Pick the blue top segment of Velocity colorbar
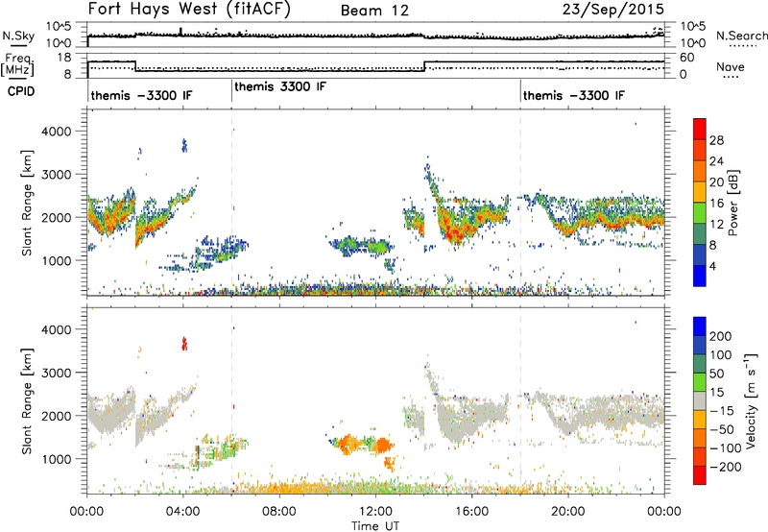Image resolution: width=768 pixels, height=532 pixels. [x=700, y=326]
